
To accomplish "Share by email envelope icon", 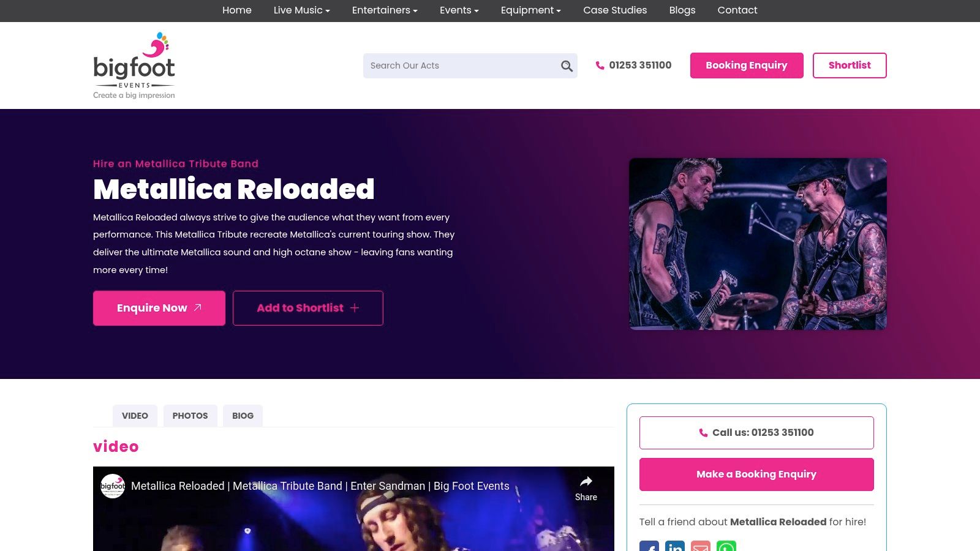I will tap(701, 546).
